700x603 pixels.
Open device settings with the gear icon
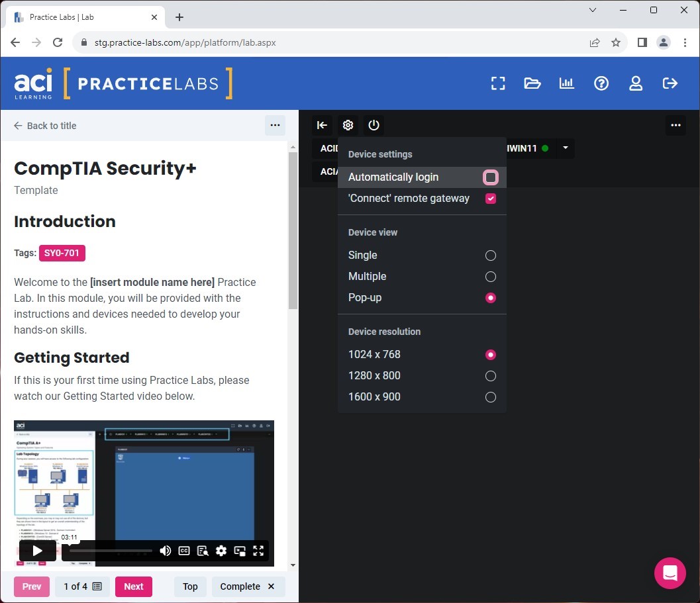(348, 125)
